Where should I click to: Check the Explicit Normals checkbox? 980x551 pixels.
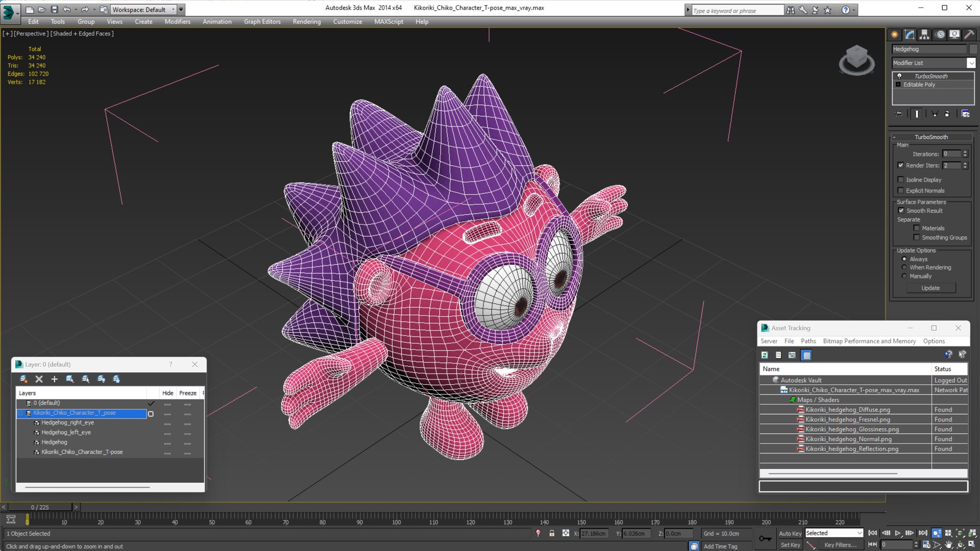[901, 190]
